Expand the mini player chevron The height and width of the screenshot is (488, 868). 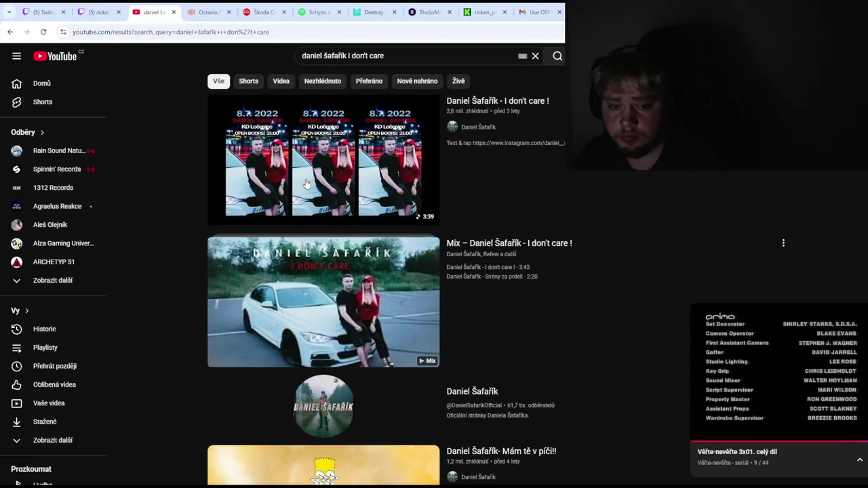click(x=859, y=460)
